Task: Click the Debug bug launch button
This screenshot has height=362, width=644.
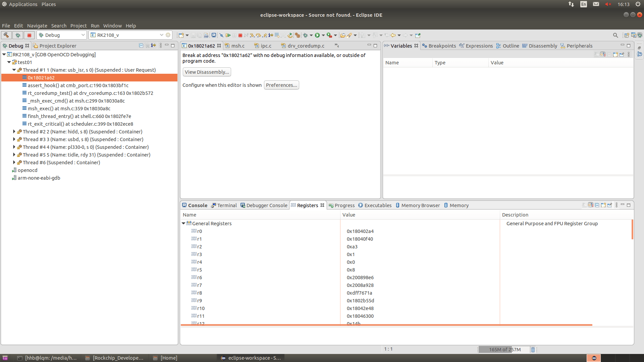Action: point(18,35)
